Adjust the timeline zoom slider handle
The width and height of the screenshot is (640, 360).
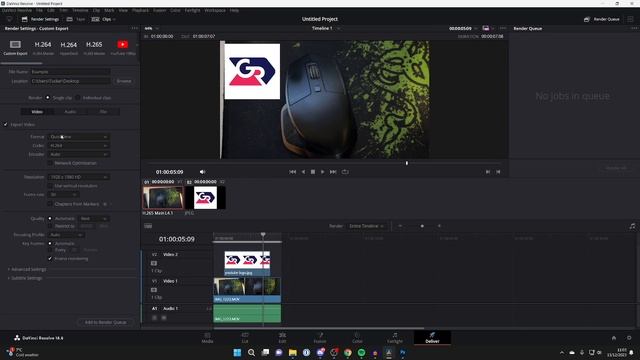(422, 226)
